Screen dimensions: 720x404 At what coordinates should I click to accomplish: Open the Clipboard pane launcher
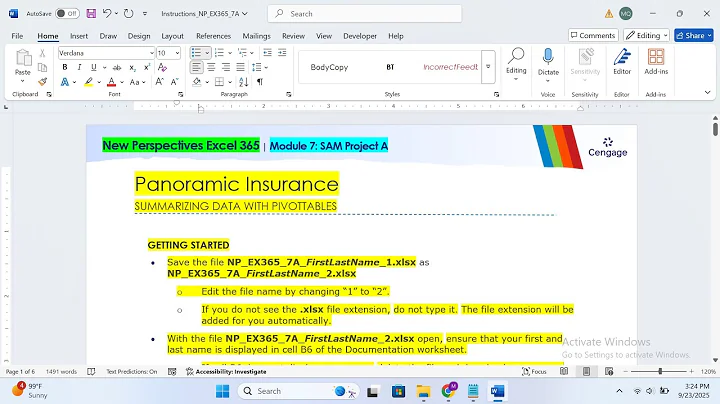tap(49, 94)
